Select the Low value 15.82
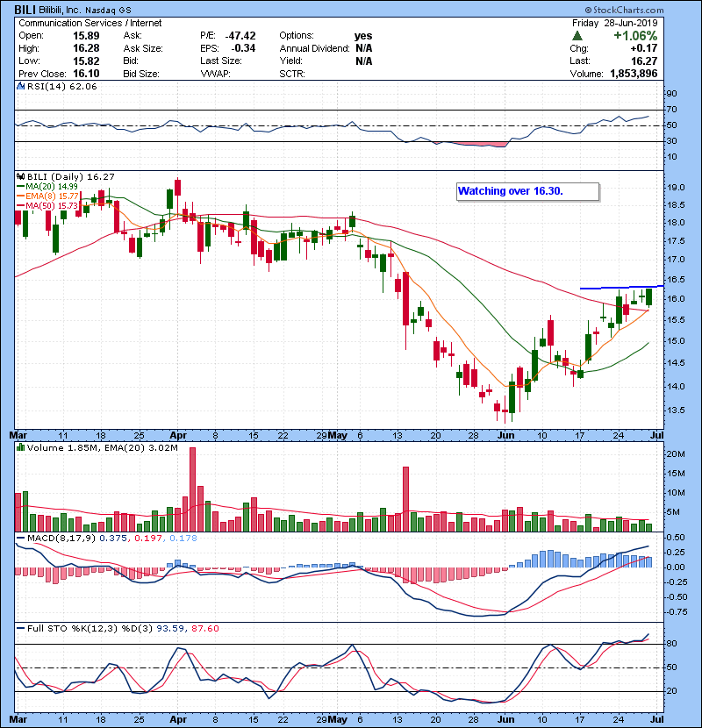702x728 pixels. 86,61
